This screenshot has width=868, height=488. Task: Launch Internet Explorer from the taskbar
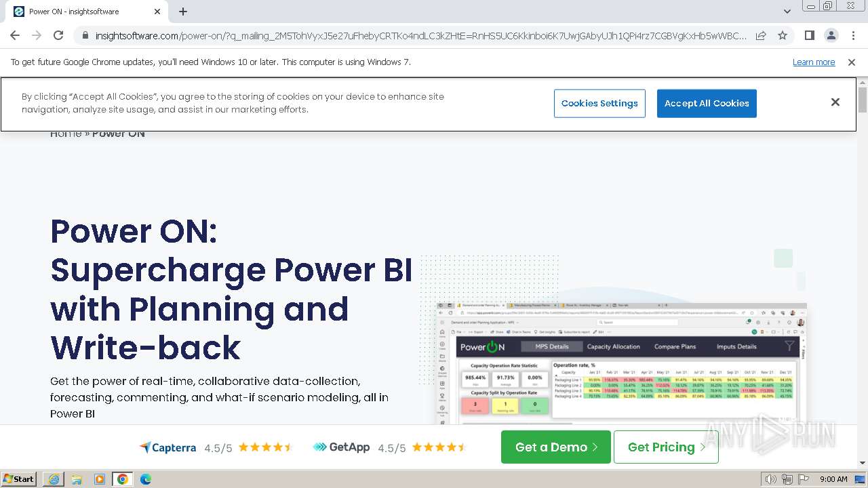tap(54, 479)
